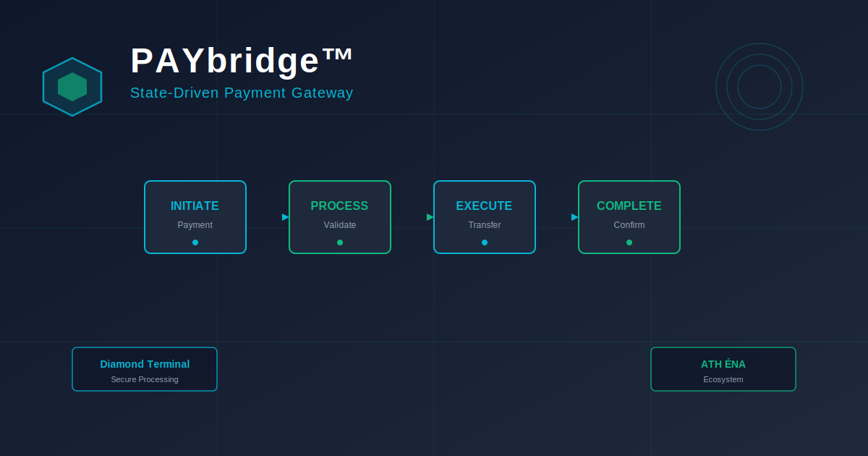This screenshot has width=868, height=456.
Task: Select the PROCESS Validate state box
Action: (x=340, y=217)
